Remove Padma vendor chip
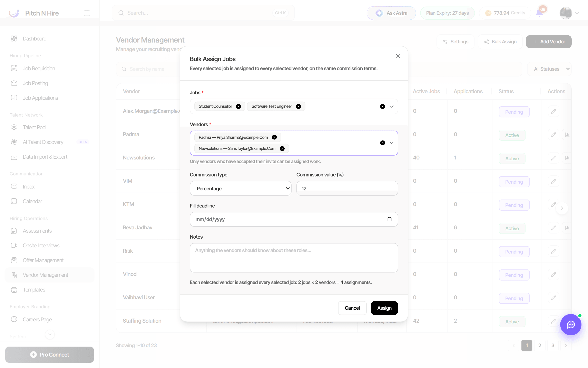Screen dimensions: 588x368 [274, 137]
